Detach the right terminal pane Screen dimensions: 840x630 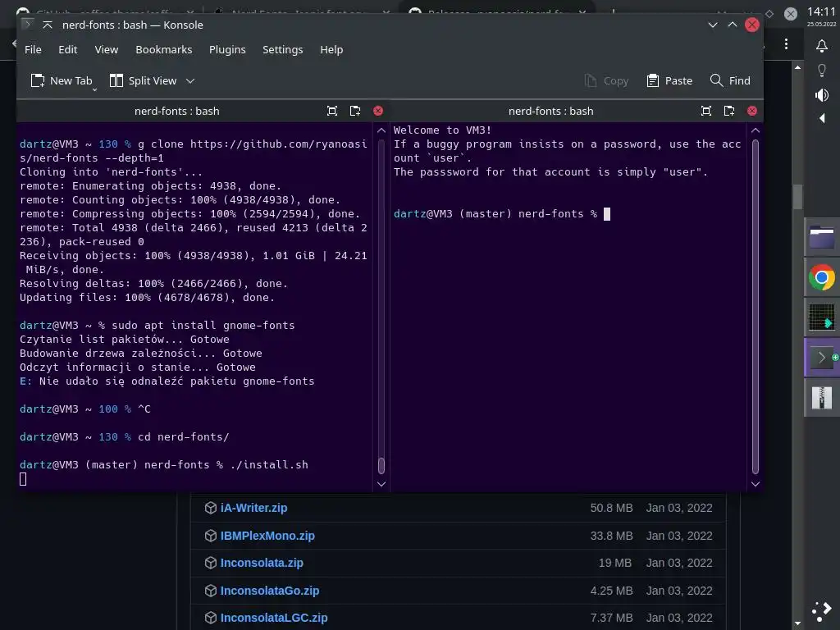729,111
